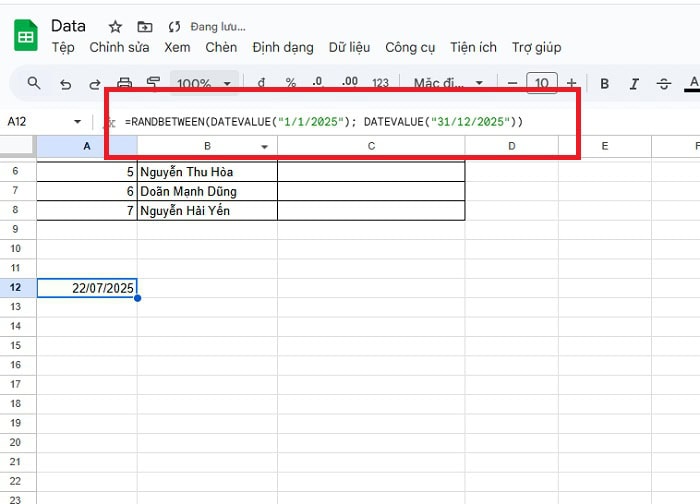
Task: Select the paint format tool
Action: (x=154, y=83)
